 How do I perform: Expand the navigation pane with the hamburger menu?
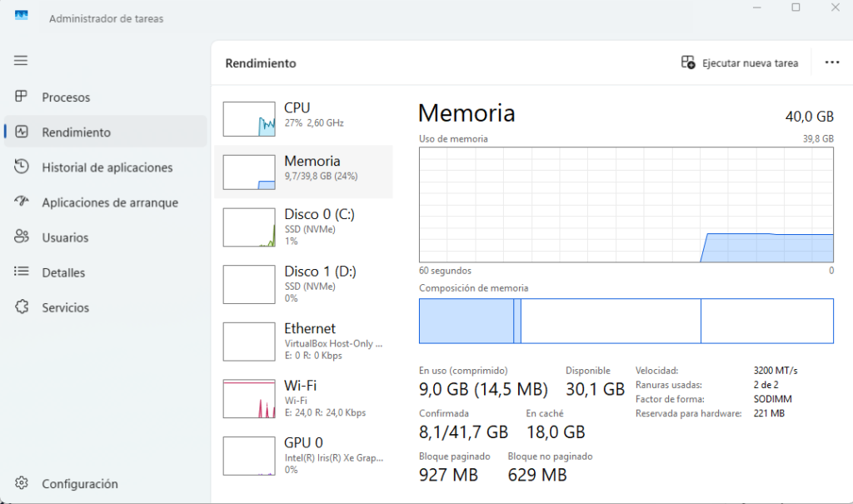point(21,60)
